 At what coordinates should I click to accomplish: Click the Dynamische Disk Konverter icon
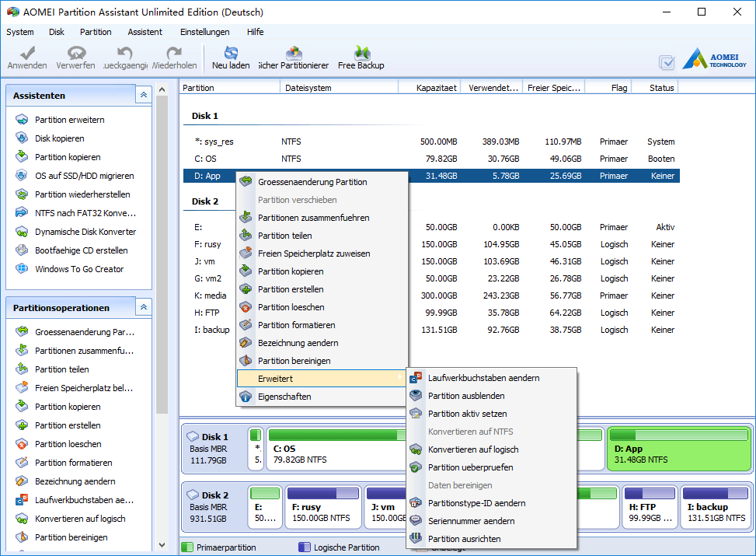pos(22,232)
